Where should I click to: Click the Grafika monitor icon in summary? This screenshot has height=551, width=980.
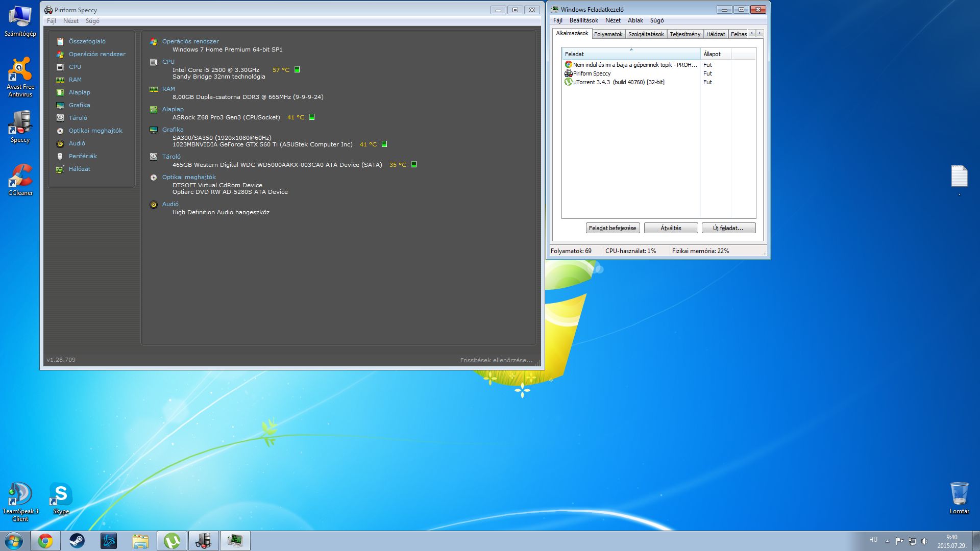pyautogui.click(x=153, y=130)
